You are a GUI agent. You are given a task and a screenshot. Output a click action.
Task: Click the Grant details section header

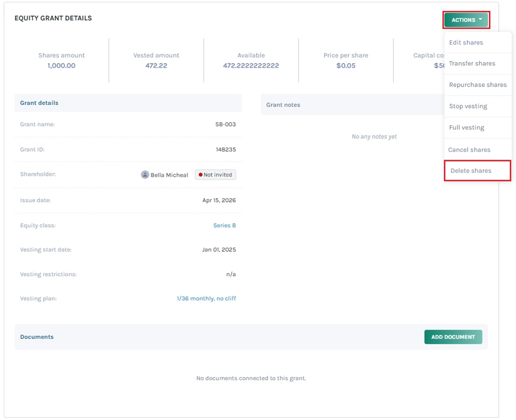128,103
